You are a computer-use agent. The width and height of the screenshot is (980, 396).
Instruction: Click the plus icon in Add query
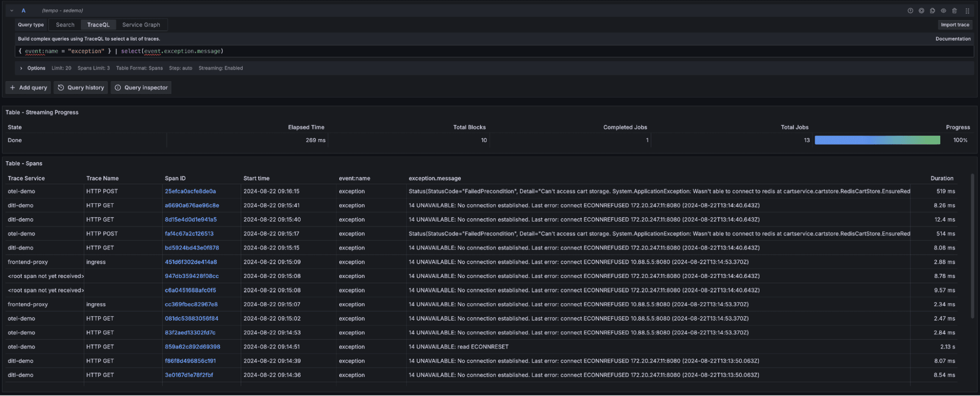click(13, 88)
